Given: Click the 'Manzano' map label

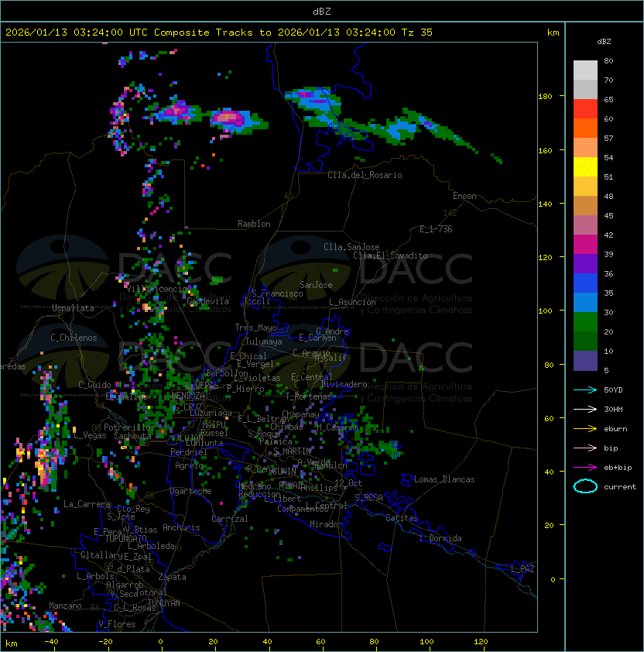Looking at the screenshot, I should point(65,606).
